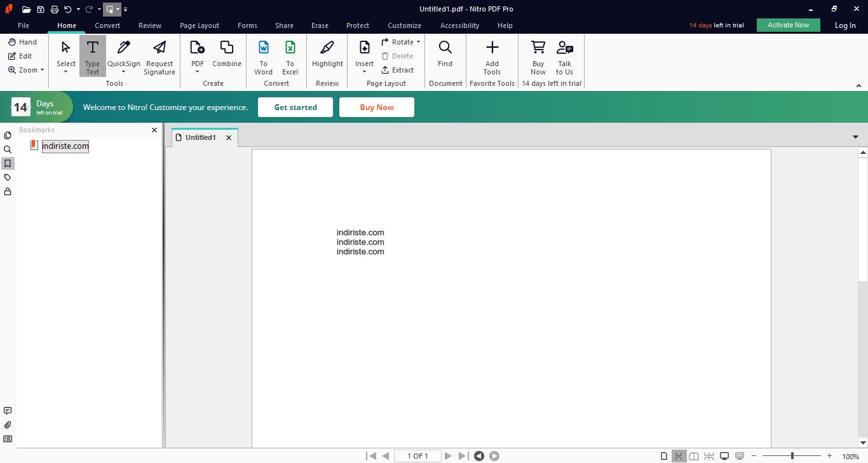Open the Redo history dropdown arrow

(99, 10)
